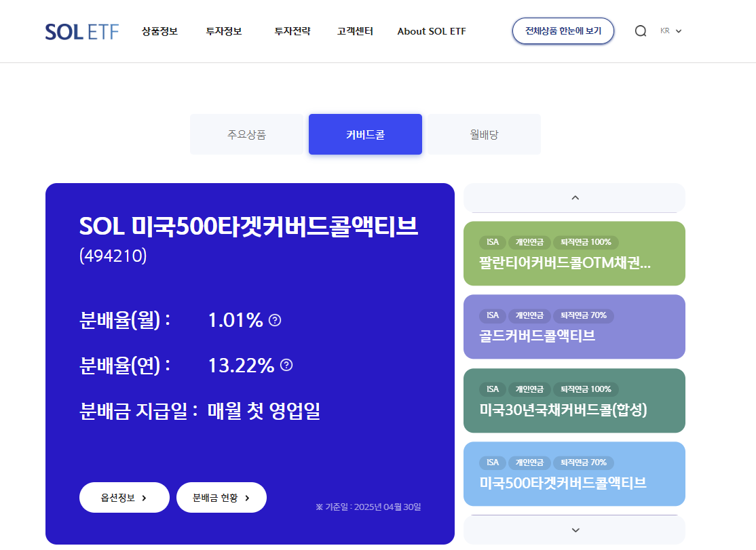Open the About SOL ETF menu
This screenshot has height=550, width=756.
tap(432, 31)
